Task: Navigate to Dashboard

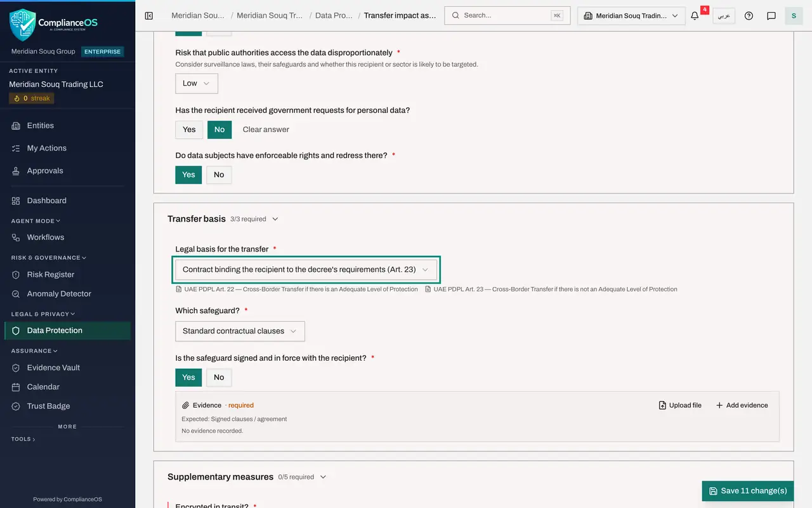Action: point(67,201)
